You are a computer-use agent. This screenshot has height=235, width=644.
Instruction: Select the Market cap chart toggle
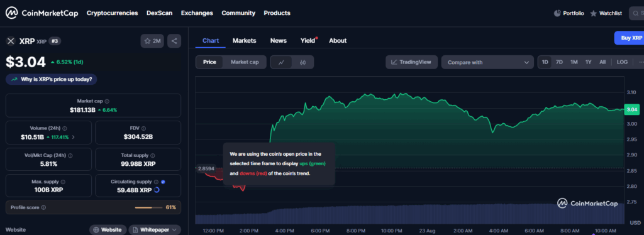[245, 62]
